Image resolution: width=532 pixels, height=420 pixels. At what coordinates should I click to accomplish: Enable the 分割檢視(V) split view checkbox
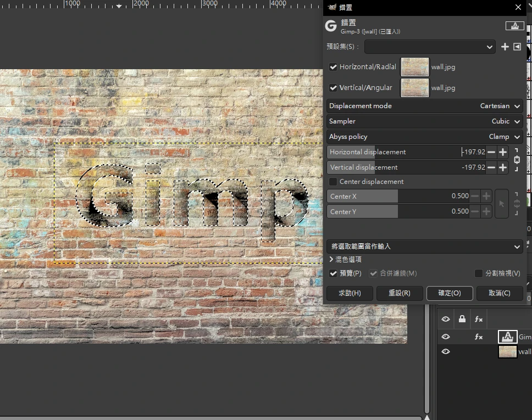[479, 273]
